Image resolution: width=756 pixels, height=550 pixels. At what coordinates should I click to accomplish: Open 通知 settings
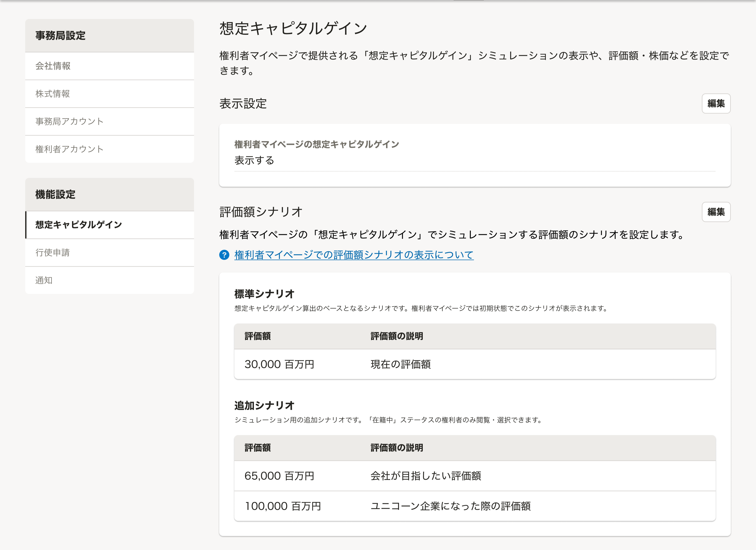click(109, 280)
